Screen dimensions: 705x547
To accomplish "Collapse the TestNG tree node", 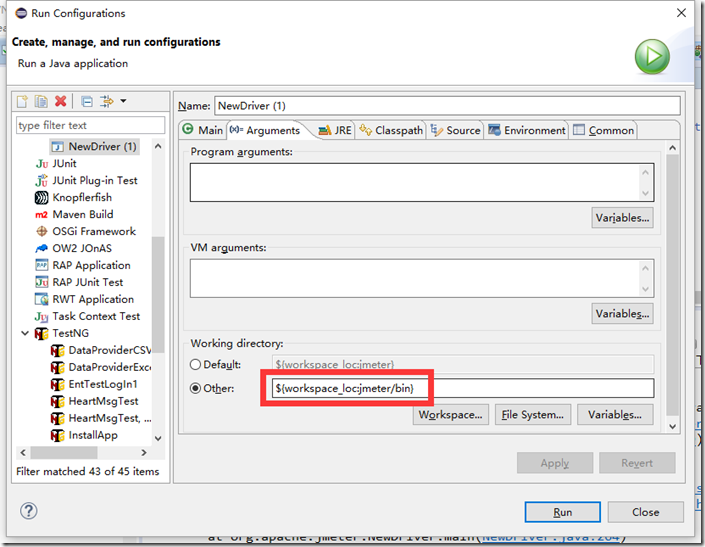I will [x=25, y=334].
